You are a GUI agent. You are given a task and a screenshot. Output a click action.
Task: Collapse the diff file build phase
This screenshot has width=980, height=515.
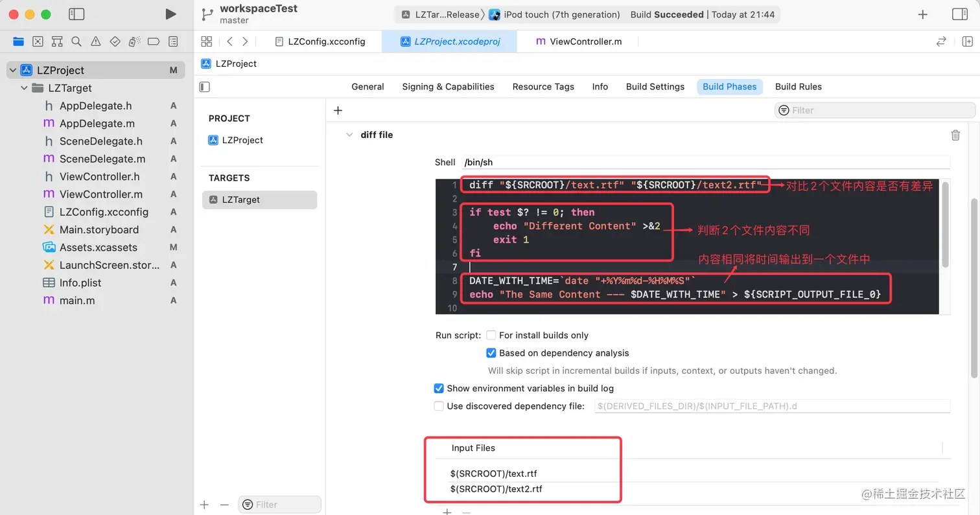point(349,135)
